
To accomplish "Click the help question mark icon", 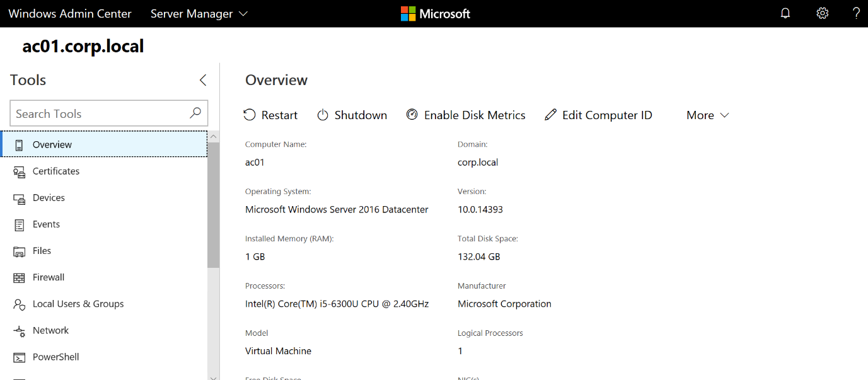I will (x=856, y=13).
